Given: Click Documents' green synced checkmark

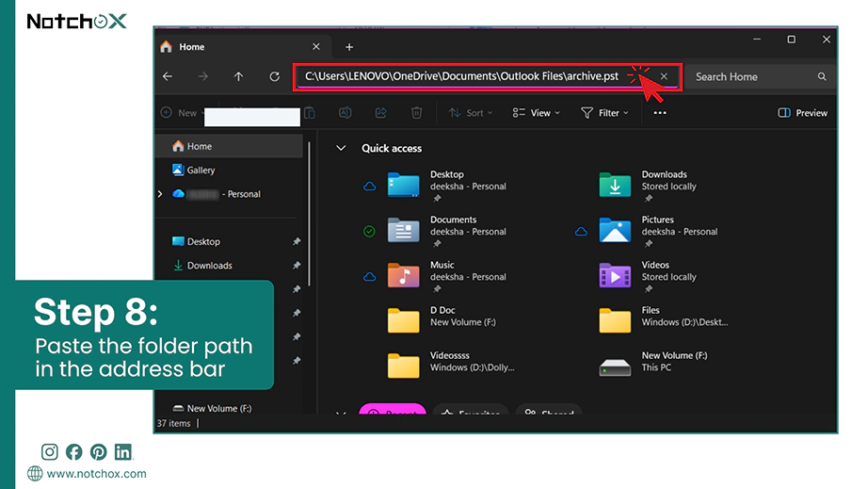Looking at the screenshot, I should click(369, 232).
